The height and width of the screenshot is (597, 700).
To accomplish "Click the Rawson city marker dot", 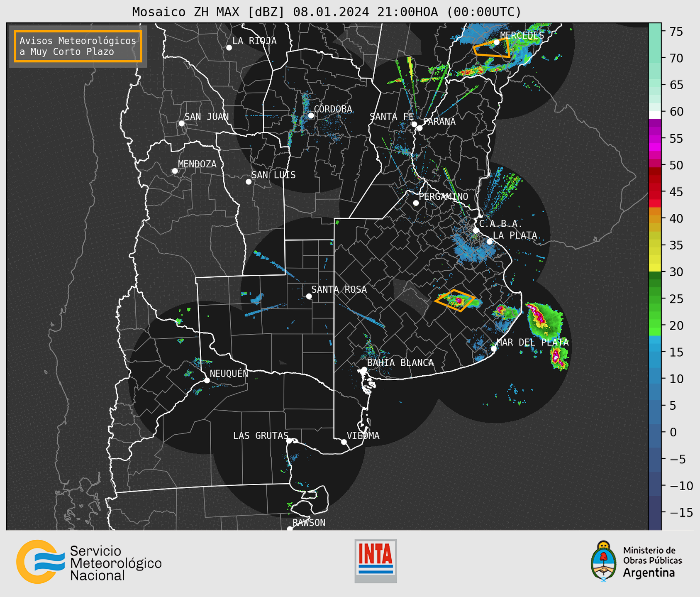I will (x=290, y=528).
